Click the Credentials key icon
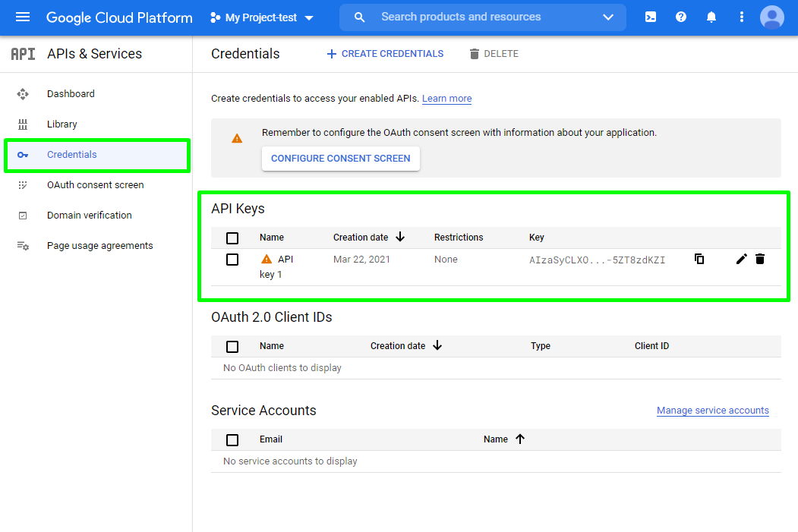Screen dimensions: 798x532 pyautogui.click(x=23, y=155)
